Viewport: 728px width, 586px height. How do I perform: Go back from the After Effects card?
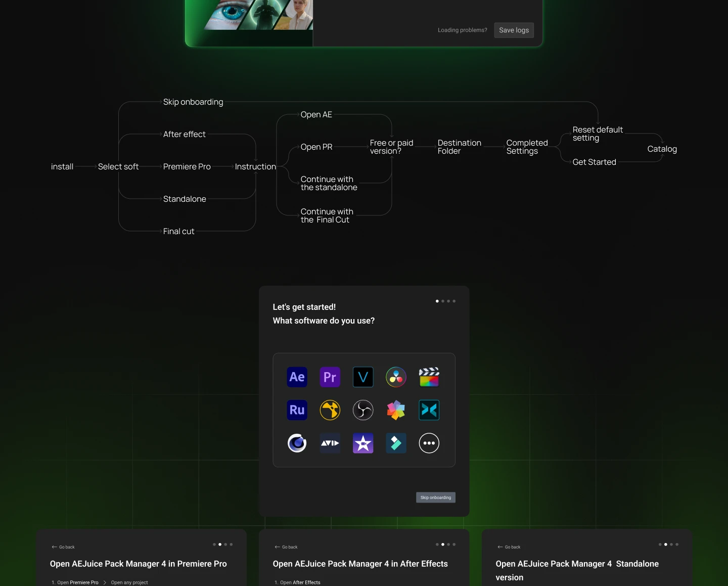[286, 547]
